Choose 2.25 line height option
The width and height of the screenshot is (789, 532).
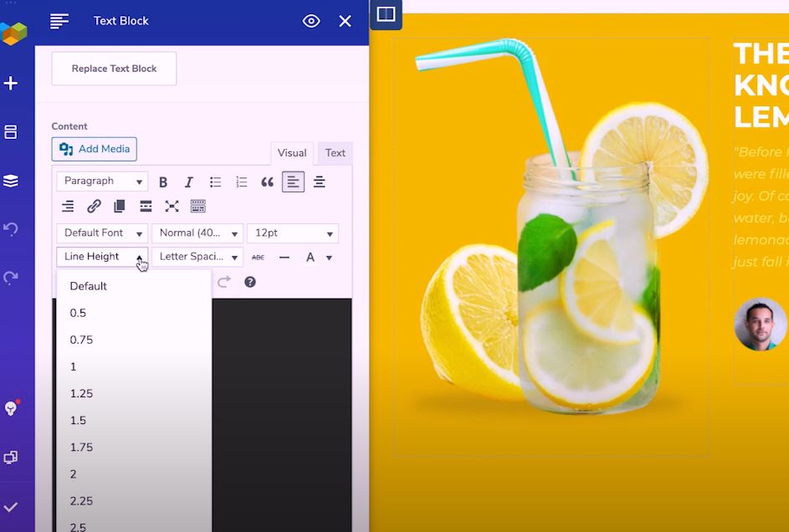(134, 501)
